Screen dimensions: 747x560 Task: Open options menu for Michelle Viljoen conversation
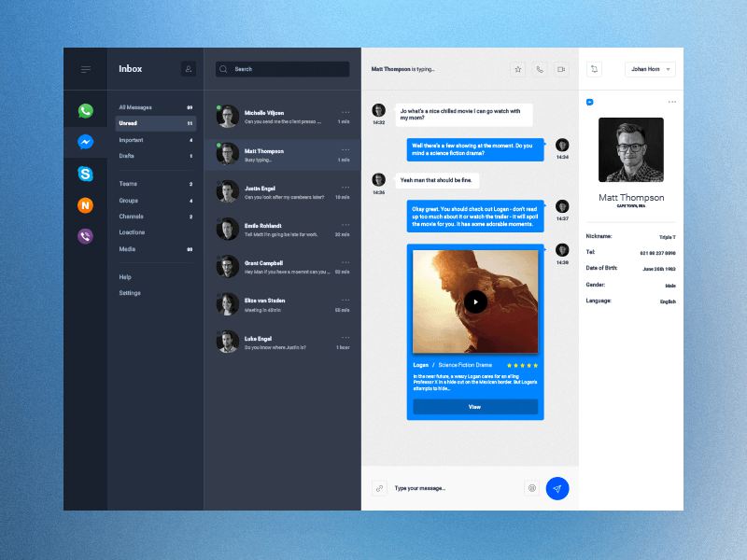click(345, 112)
